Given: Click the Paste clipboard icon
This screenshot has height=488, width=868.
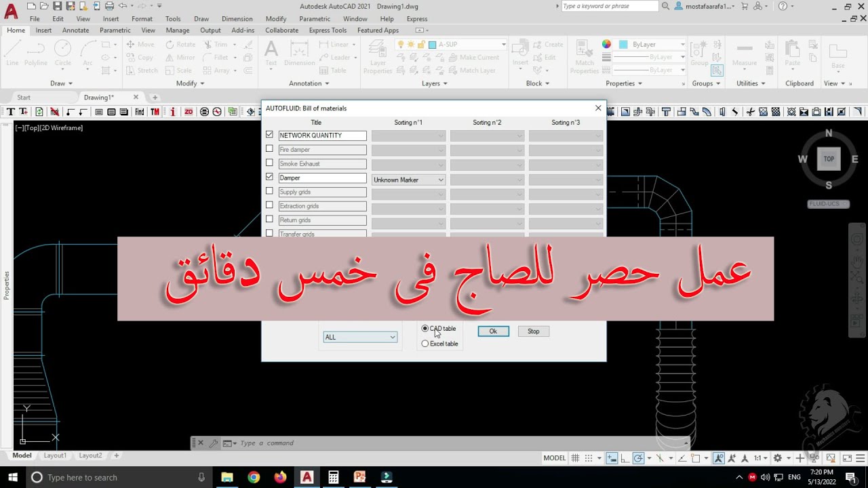Looking at the screenshot, I should [x=792, y=53].
